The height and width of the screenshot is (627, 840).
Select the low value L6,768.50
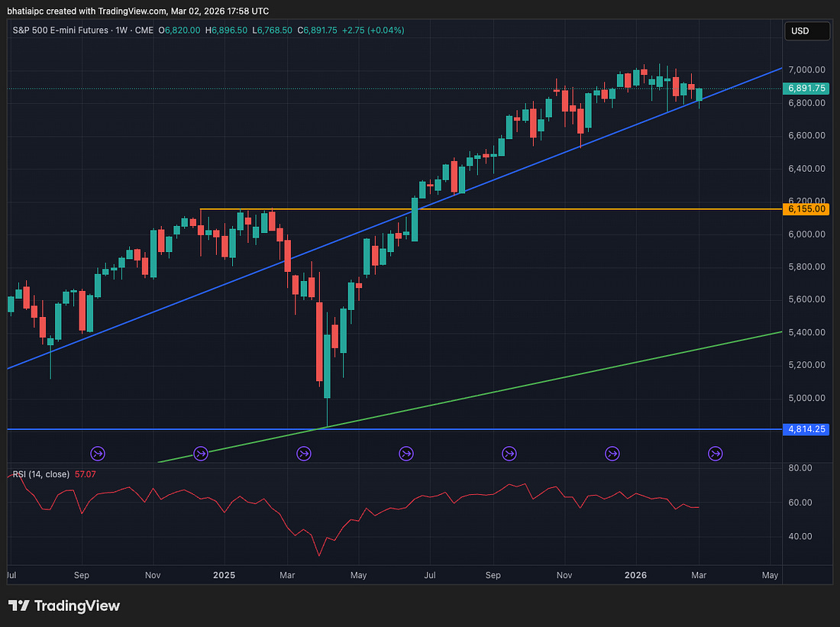[x=273, y=31]
